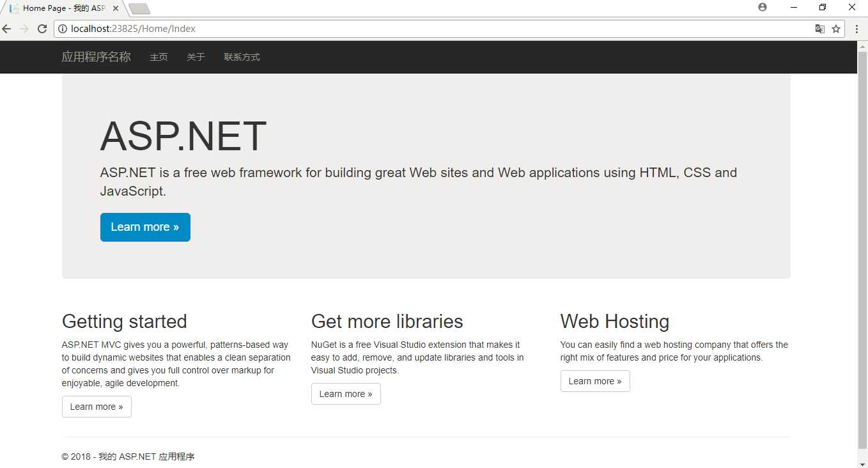Click the site info icon in the address bar
The width and height of the screenshot is (868, 468).
(63, 29)
